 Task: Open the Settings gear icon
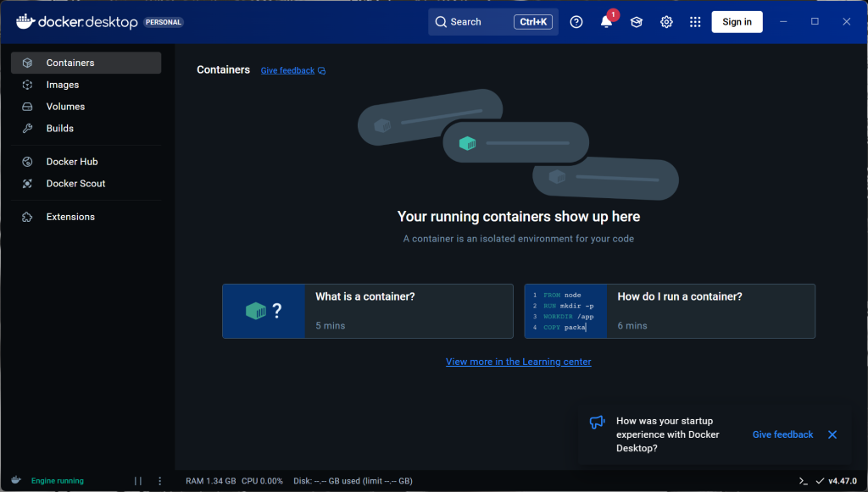tap(666, 22)
